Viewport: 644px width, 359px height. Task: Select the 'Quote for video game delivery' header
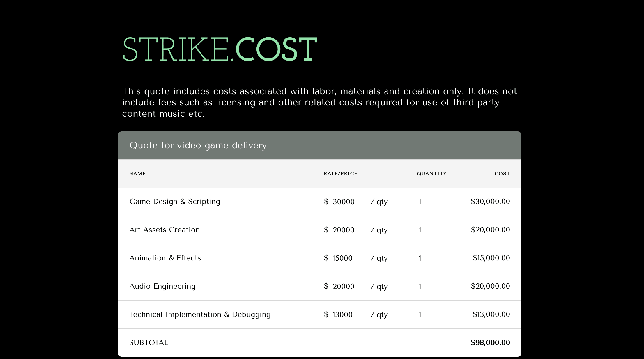coord(198,145)
